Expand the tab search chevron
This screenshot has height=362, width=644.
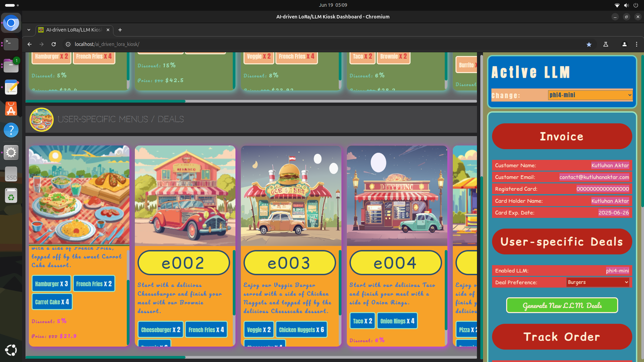[x=29, y=30]
